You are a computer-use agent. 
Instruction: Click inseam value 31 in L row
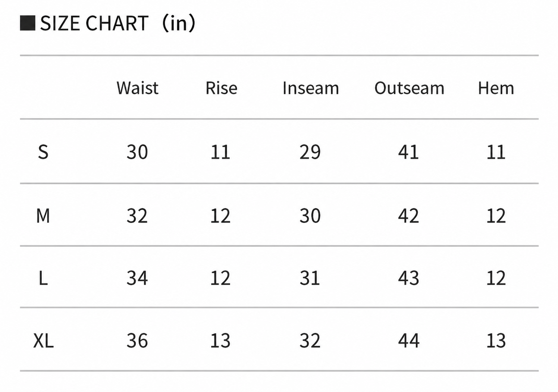(x=310, y=278)
